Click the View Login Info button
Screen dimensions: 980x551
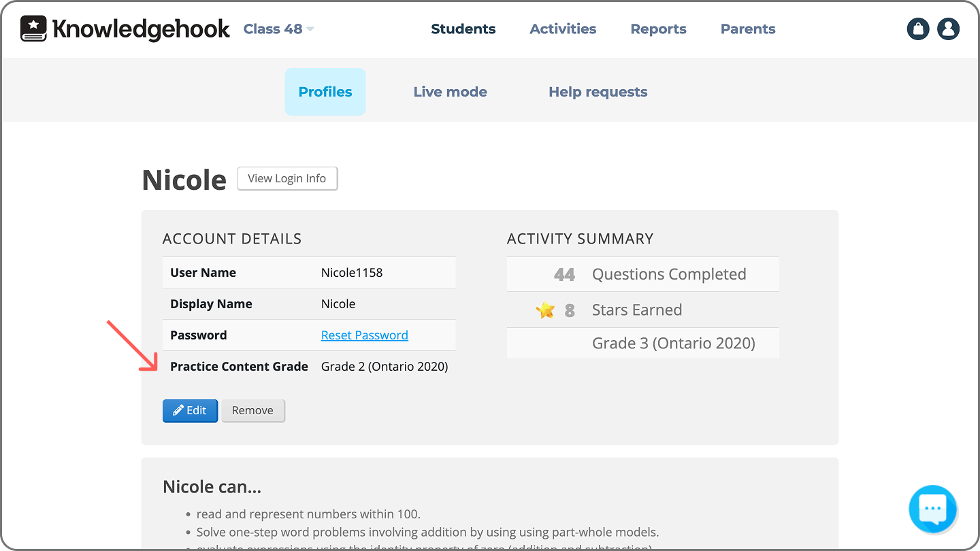point(287,178)
